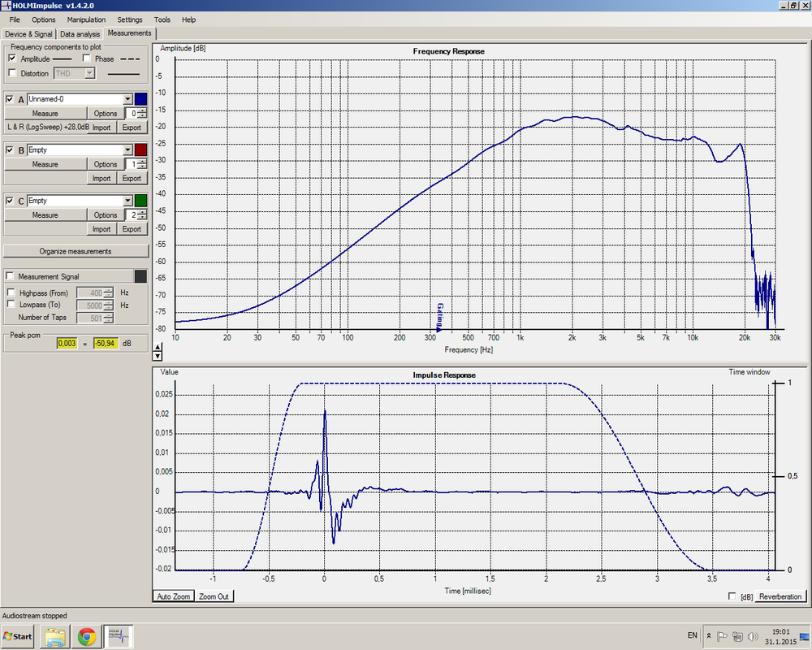Toggle measurement C visibility checkbox
The width and height of the screenshot is (812, 650).
coord(10,201)
